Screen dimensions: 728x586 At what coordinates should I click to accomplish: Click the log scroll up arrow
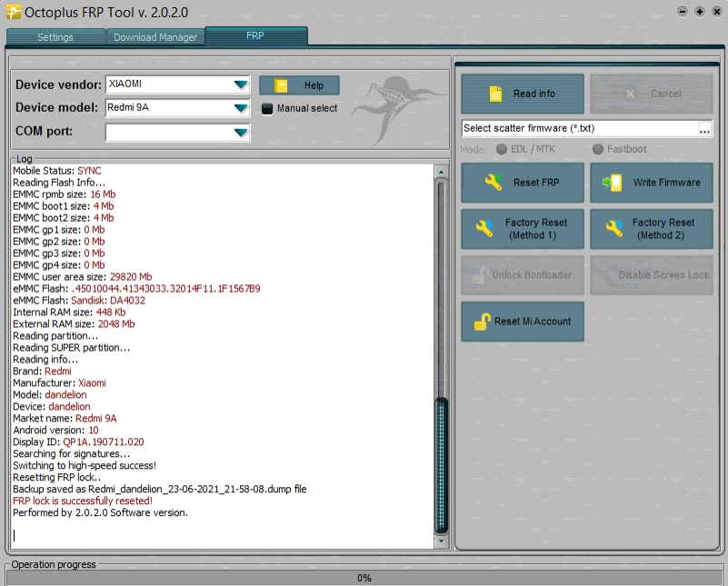pos(441,172)
